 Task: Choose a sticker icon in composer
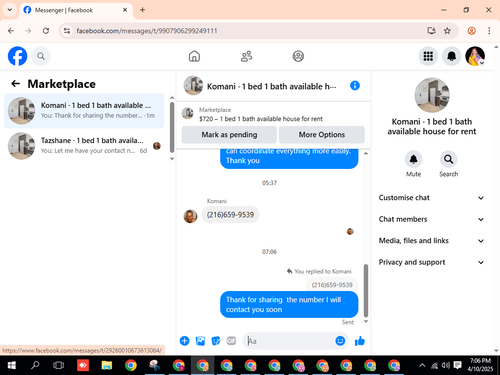coord(216,341)
